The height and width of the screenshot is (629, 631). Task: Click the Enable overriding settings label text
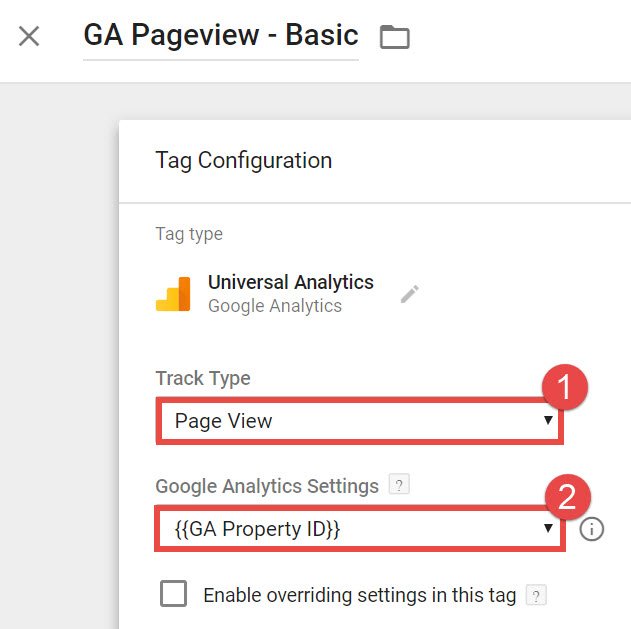pos(359,596)
